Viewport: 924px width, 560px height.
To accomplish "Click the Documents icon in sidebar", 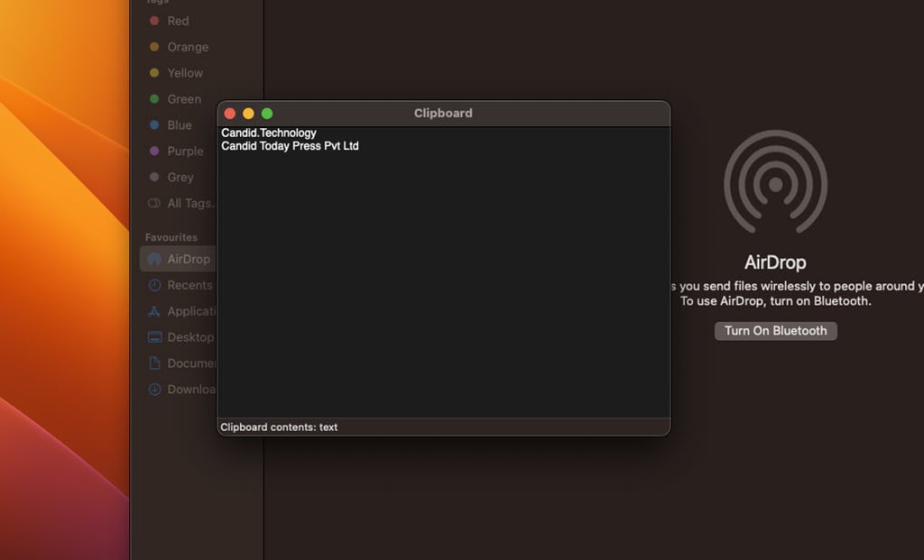I will point(154,363).
